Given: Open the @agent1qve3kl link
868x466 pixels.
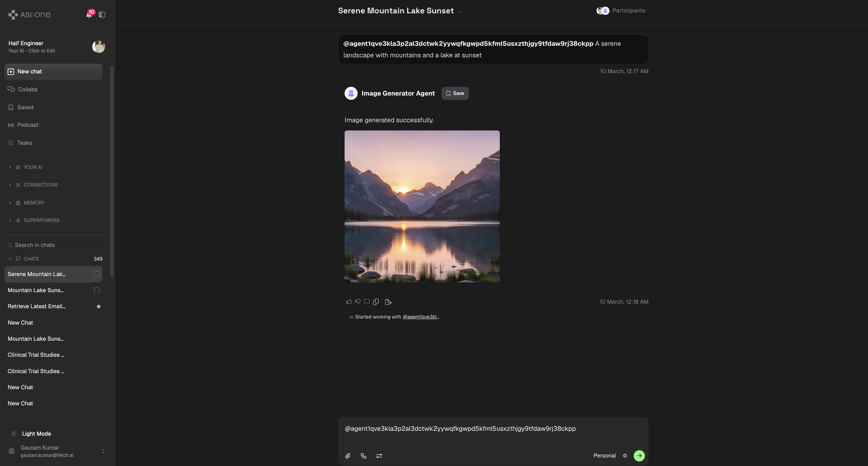Looking at the screenshot, I should click(x=421, y=317).
